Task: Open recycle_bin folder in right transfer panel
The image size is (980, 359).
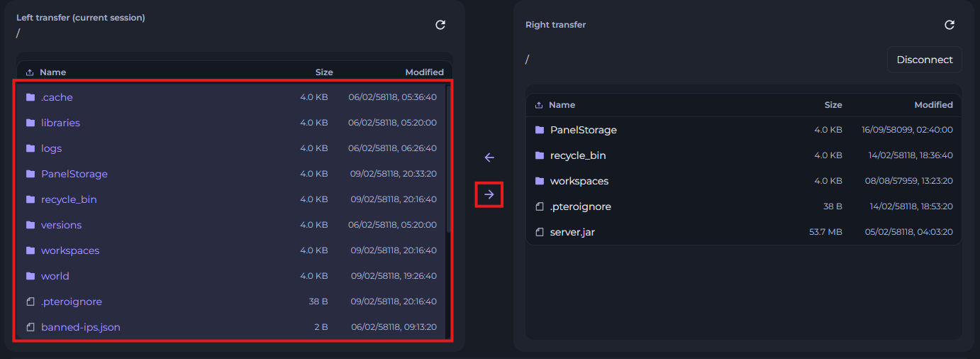Action: pyautogui.click(x=577, y=155)
